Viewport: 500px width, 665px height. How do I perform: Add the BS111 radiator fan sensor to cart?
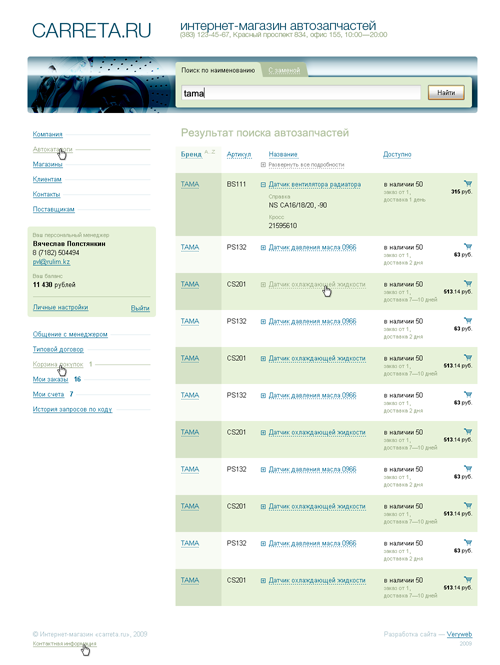tap(468, 184)
